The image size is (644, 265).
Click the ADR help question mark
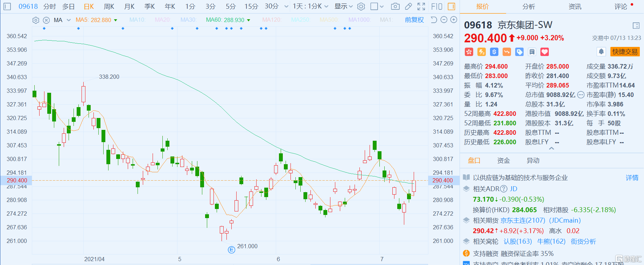(x=504, y=189)
